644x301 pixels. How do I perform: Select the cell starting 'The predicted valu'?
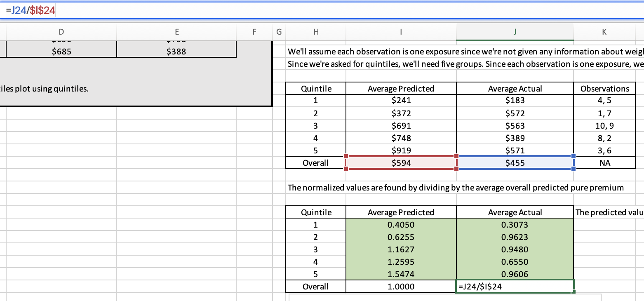pyautogui.click(x=609, y=212)
